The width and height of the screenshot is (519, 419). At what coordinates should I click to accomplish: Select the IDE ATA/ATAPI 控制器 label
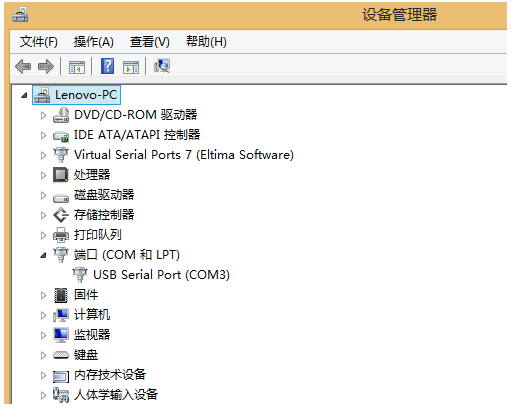point(137,135)
